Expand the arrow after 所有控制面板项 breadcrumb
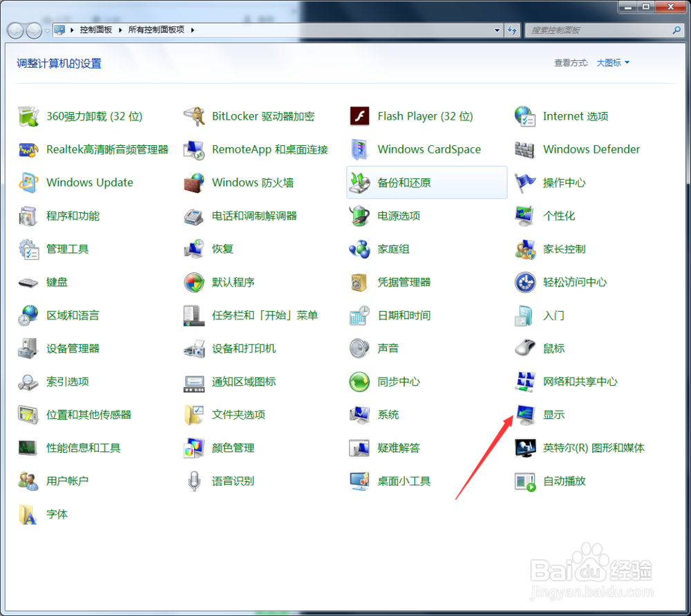This screenshot has height=616, width=691. (193, 30)
